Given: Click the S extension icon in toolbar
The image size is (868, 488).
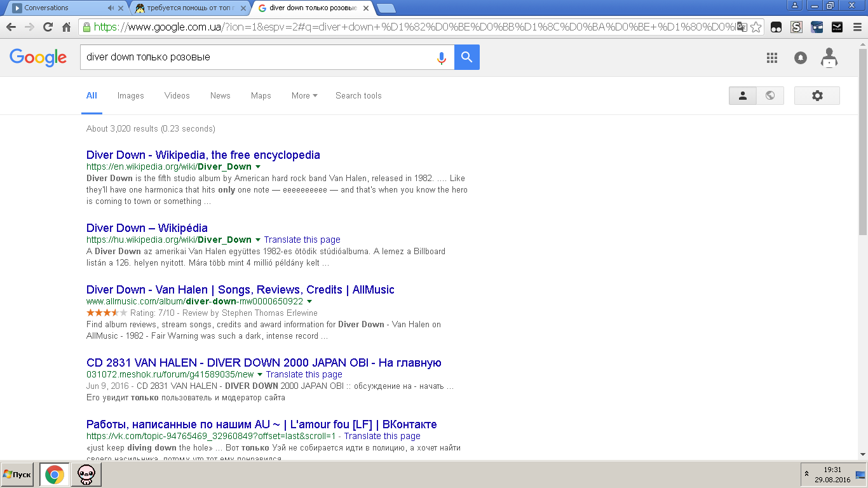Looking at the screenshot, I should coord(796,27).
